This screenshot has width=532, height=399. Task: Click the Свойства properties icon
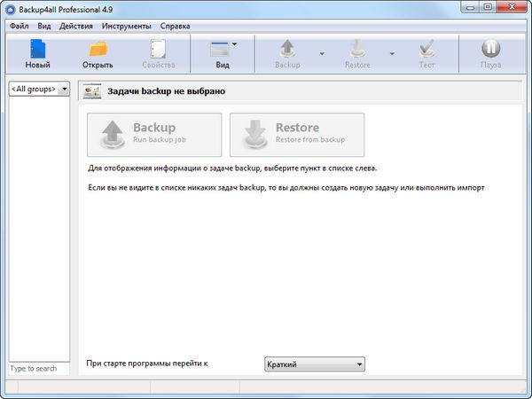click(x=158, y=49)
